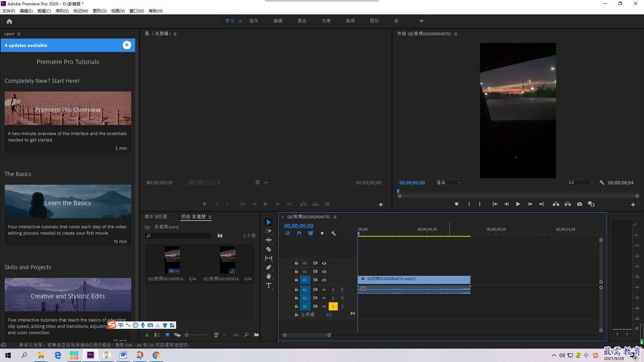Screen dimensions: 644x362
Task: Click Extract button in program monitor
Action: click(x=568, y=204)
